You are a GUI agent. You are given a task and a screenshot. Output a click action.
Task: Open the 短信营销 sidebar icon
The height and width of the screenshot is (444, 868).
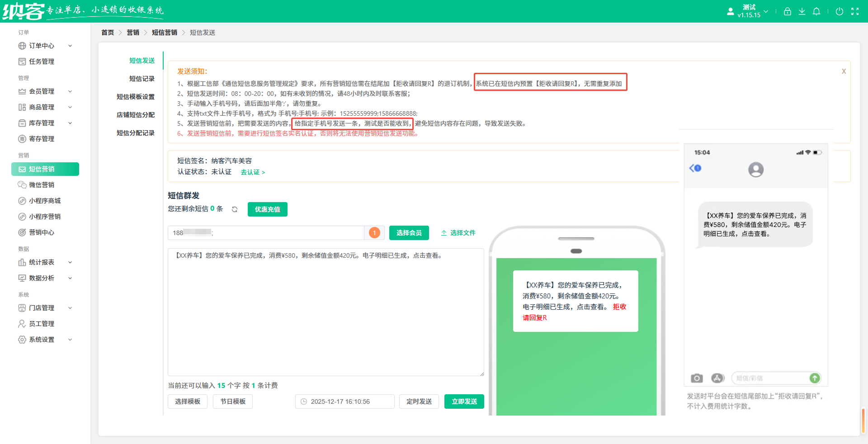click(x=21, y=169)
